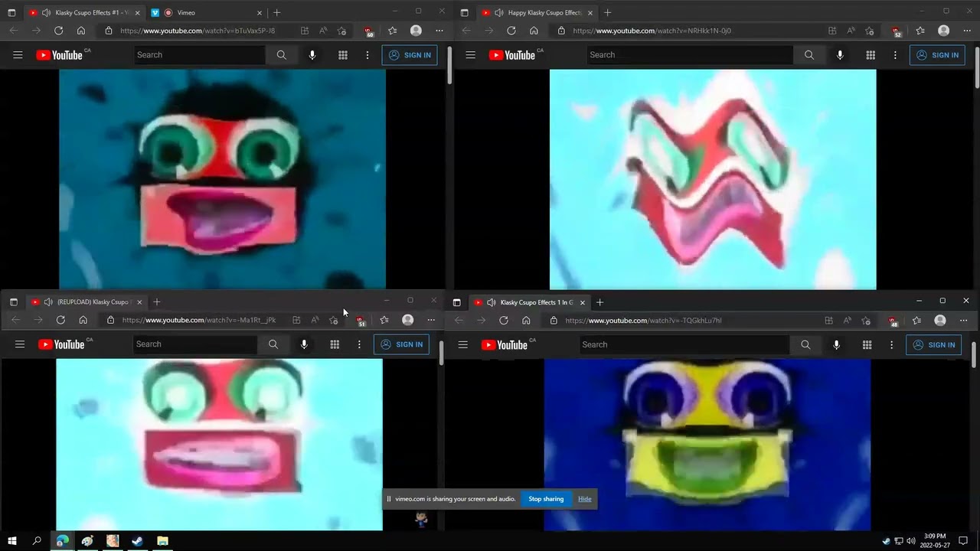Open YouTube guide menu in top-right window
Screen dimensions: 980x551
click(470, 55)
